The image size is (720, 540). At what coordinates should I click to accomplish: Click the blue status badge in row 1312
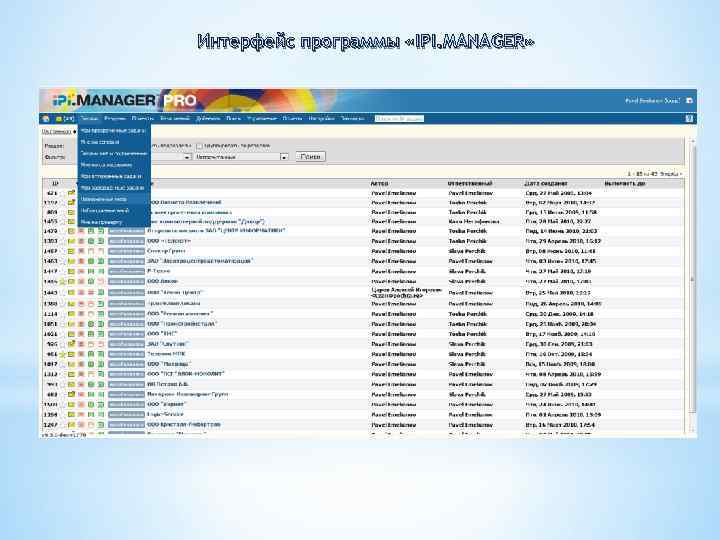[126, 374]
